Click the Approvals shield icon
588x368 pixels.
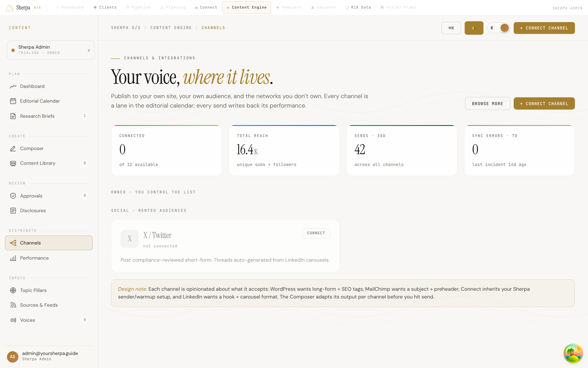point(13,196)
